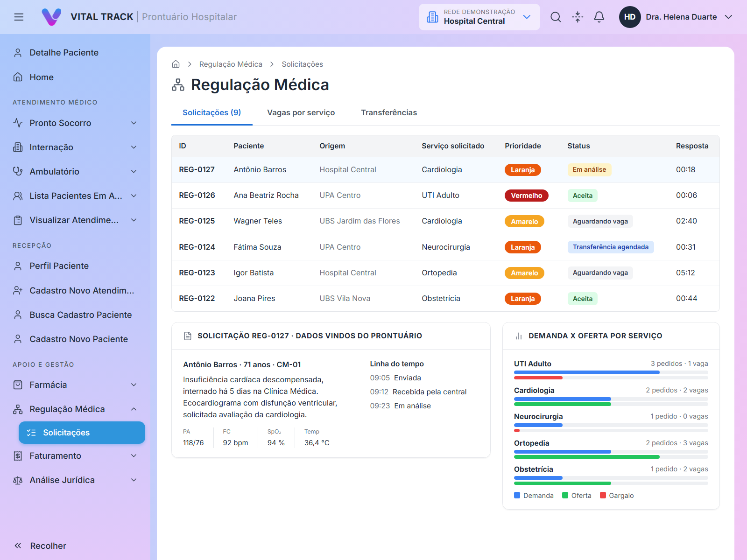Click the Internação building icon
747x560 pixels.
(18, 147)
